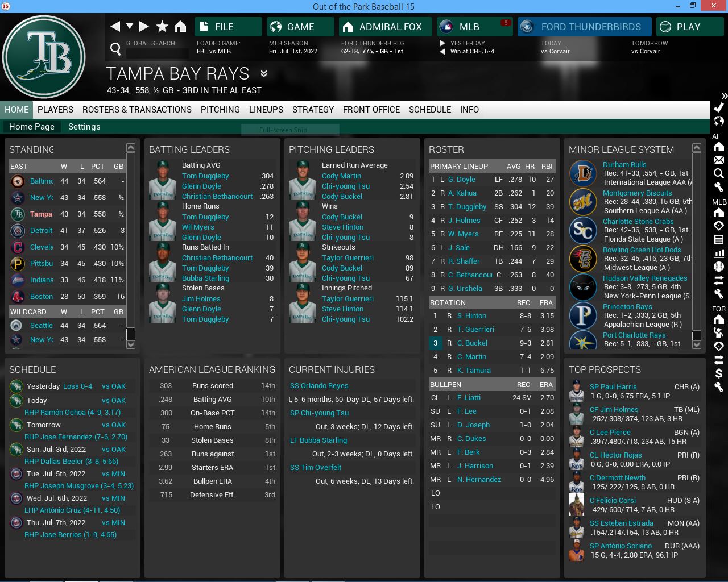
Task: Click the AF search magnifier icon in sidebar
Action: 719,173
